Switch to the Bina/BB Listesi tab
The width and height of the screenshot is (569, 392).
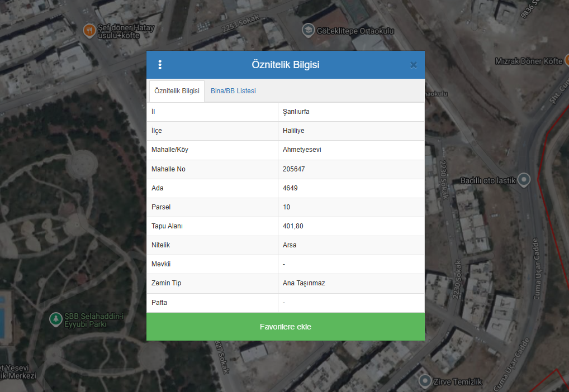click(x=233, y=91)
